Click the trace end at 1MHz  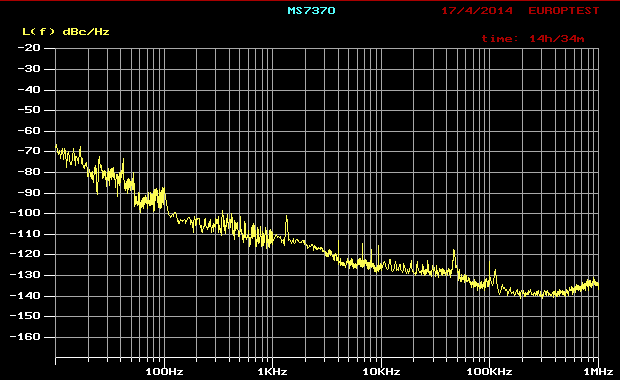(x=598, y=285)
